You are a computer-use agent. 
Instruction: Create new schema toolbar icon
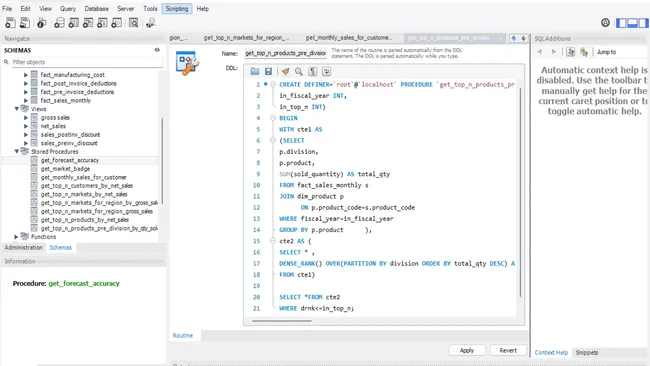pos(59,23)
